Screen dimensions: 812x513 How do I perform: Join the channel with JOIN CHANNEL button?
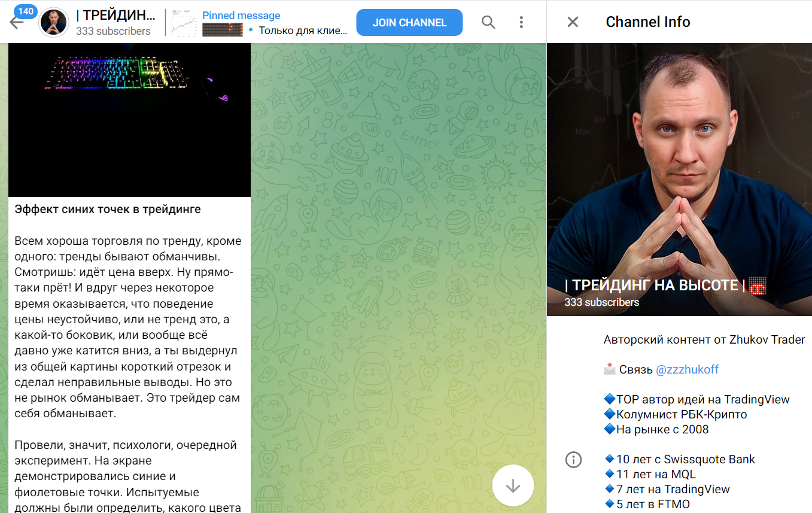(x=409, y=23)
